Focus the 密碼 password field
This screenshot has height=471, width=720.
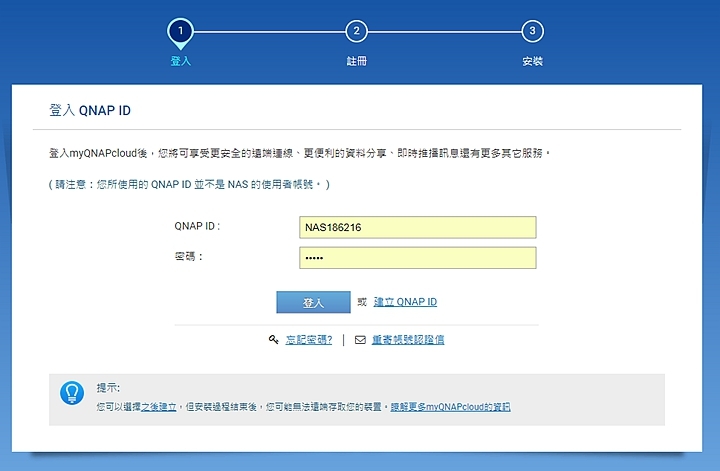[x=417, y=258]
